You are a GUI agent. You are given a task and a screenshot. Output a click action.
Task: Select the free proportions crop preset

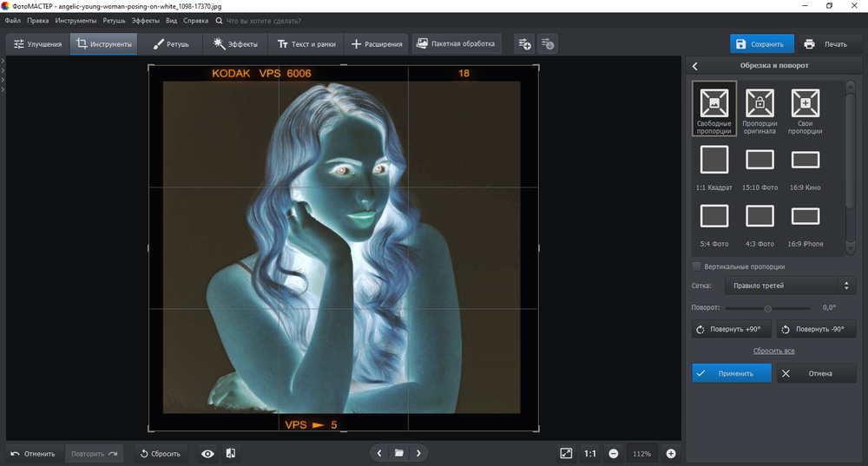coord(714,104)
